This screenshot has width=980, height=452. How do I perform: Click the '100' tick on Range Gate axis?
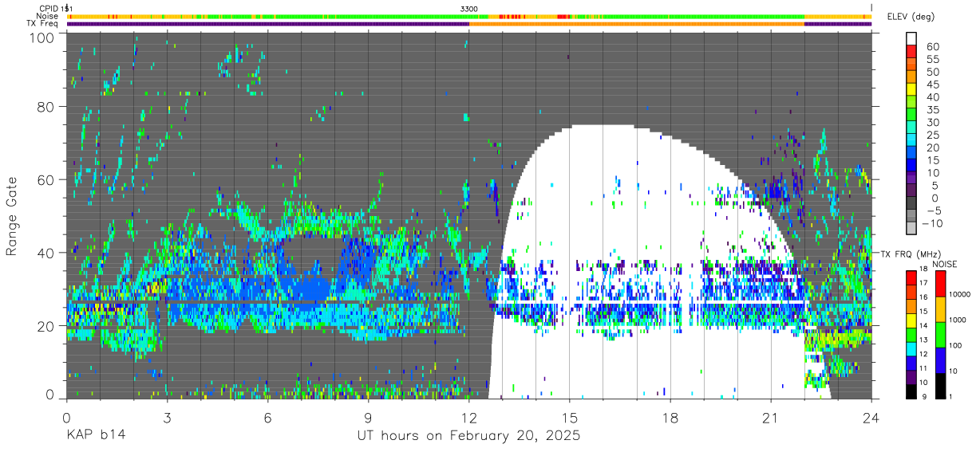41,37
